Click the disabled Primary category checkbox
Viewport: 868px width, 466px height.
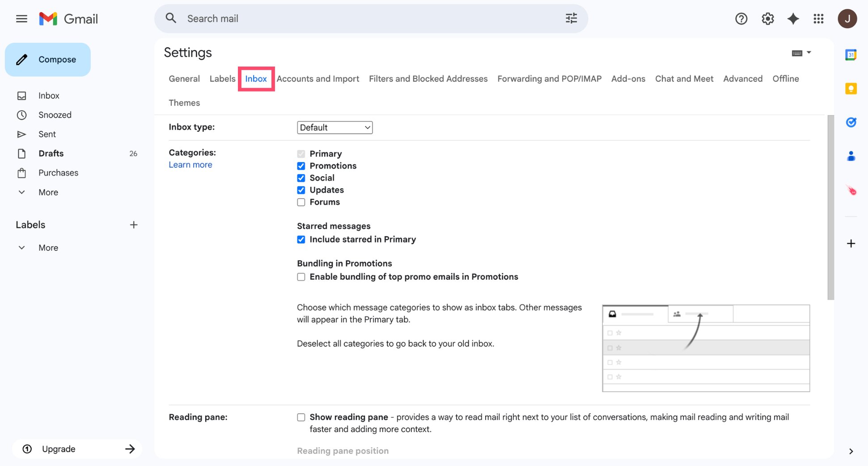pyautogui.click(x=301, y=154)
